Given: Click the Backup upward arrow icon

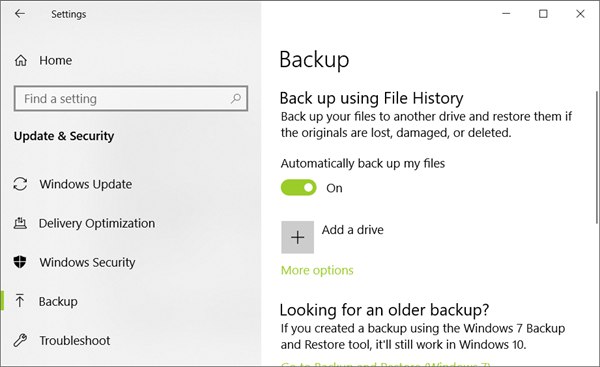Looking at the screenshot, I should (x=20, y=301).
